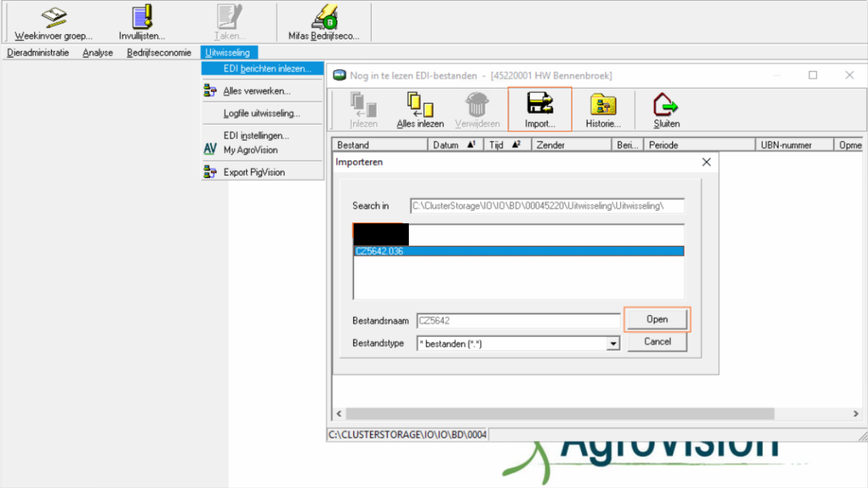Sort by Bestand column header

(380, 145)
